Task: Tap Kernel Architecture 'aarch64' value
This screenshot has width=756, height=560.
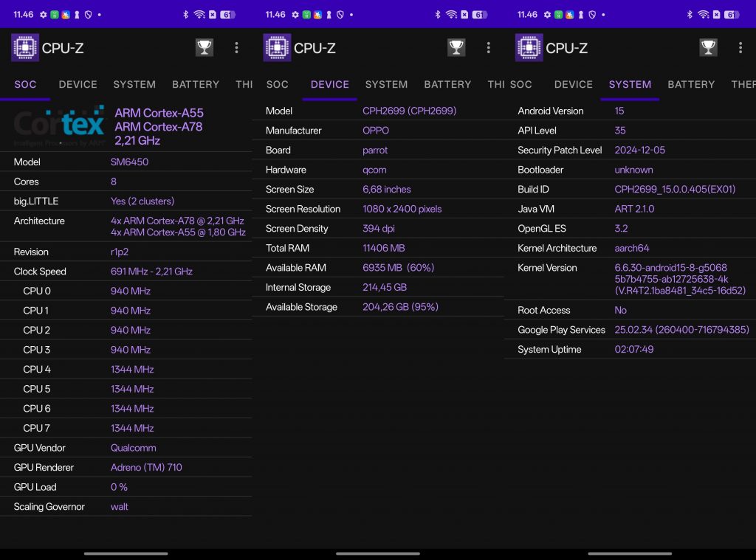Action: pyautogui.click(x=632, y=248)
